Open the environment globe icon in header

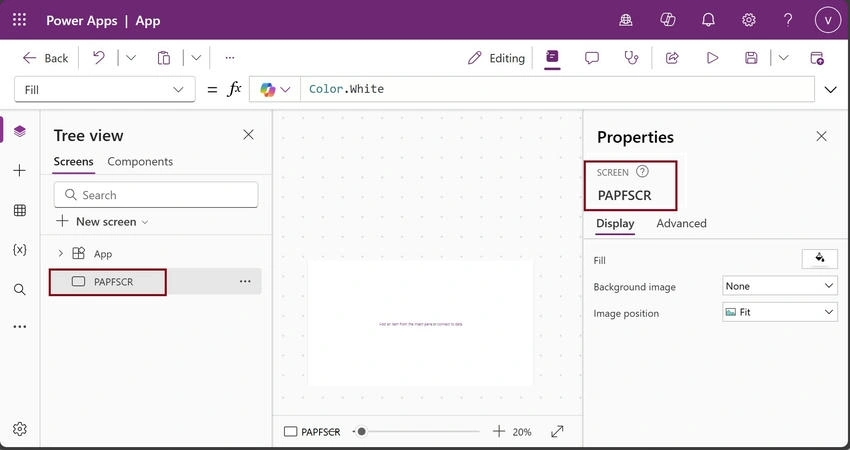pyautogui.click(x=626, y=21)
